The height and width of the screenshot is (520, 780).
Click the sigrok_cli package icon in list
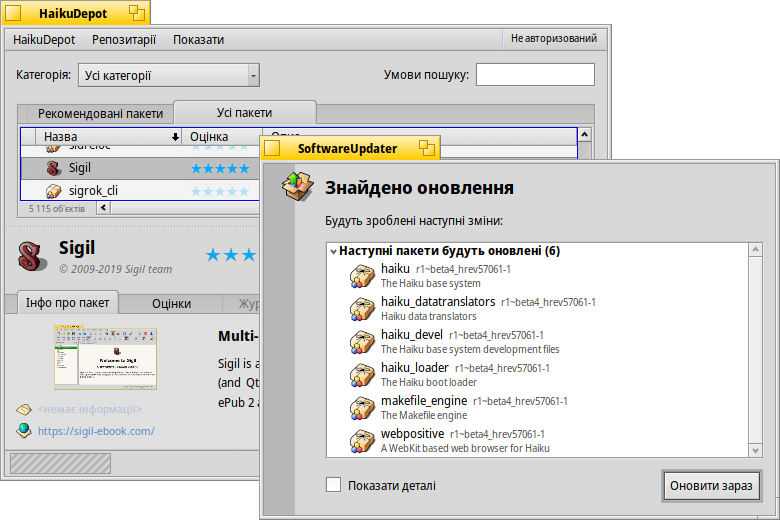coord(53,191)
